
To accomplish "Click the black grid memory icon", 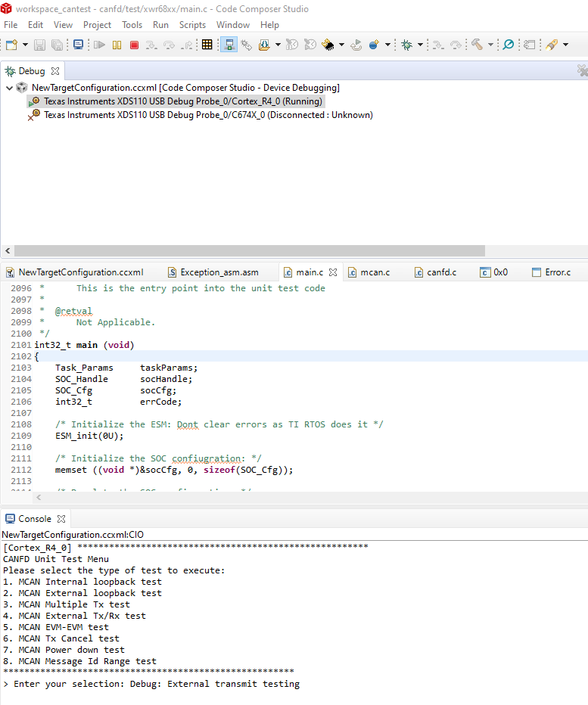I will pos(207,45).
